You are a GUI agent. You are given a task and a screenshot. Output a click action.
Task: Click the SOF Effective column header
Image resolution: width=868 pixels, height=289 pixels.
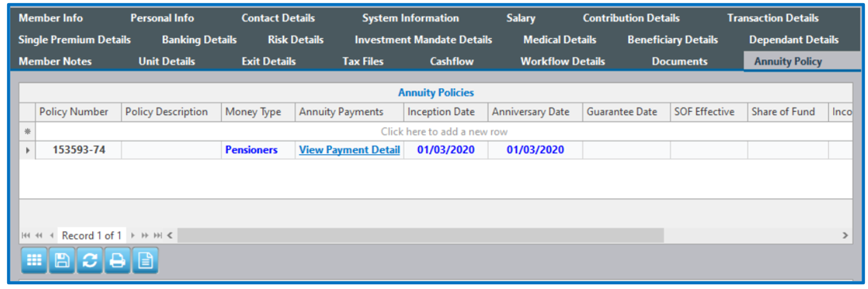click(x=709, y=112)
